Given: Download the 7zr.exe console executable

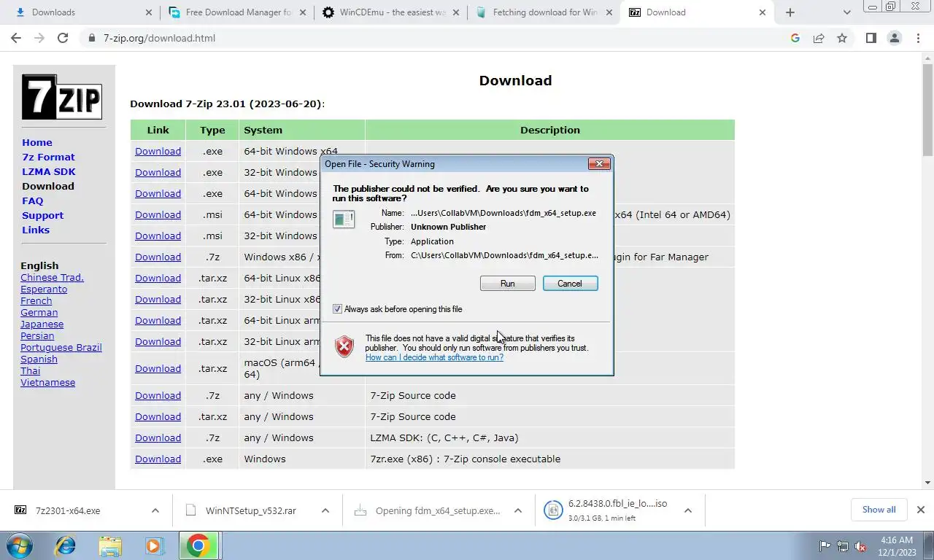Looking at the screenshot, I should [x=158, y=459].
